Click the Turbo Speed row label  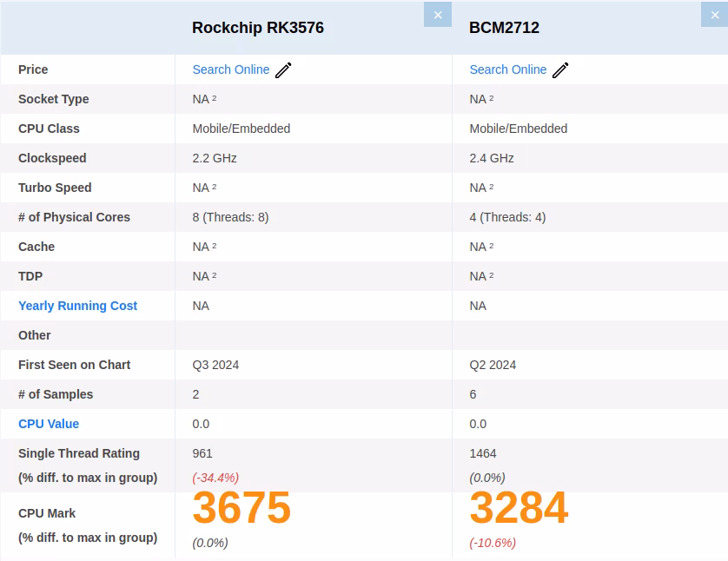[55, 188]
